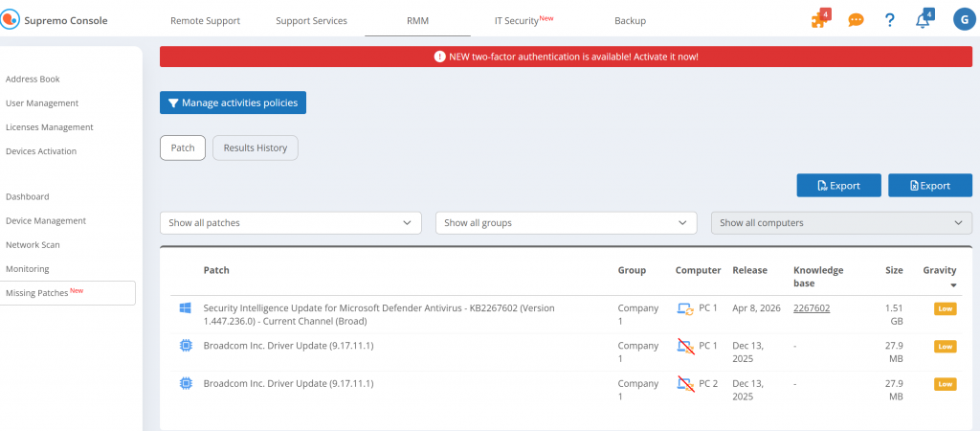This screenshot has height=431, width=980.
Task: Click the offline computer icon beside PC 2
Action: pos(685,383)
